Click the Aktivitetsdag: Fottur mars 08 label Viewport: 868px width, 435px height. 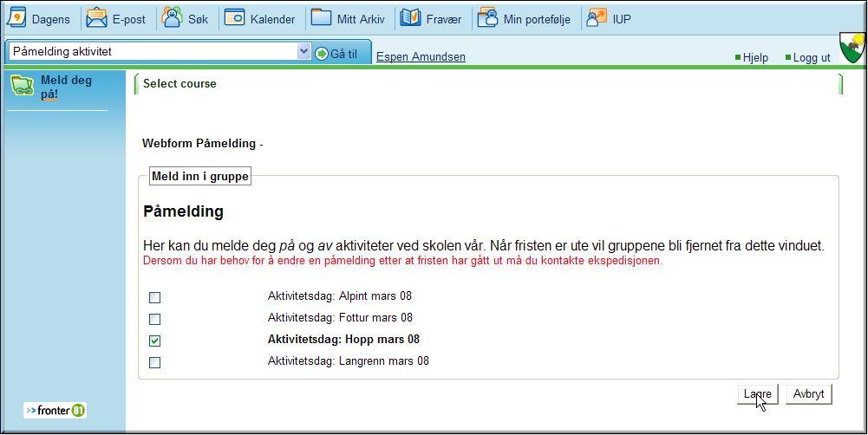pos(341,318)
